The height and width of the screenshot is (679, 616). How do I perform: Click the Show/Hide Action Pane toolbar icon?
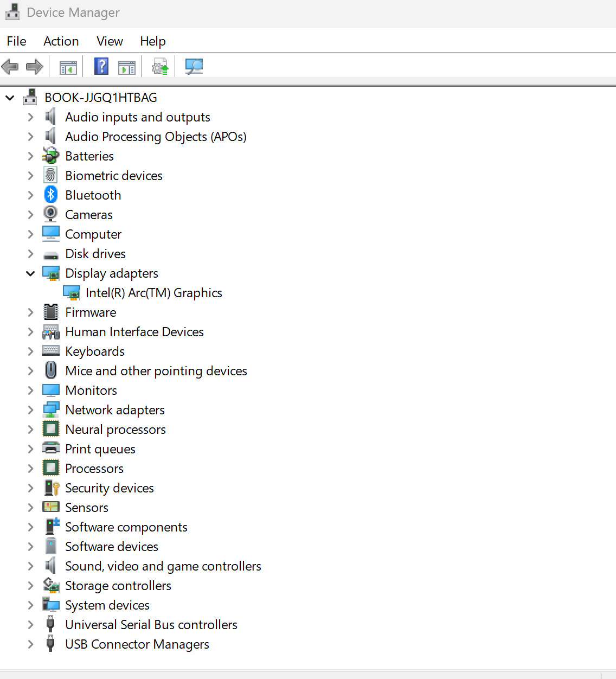pos(126,67)
